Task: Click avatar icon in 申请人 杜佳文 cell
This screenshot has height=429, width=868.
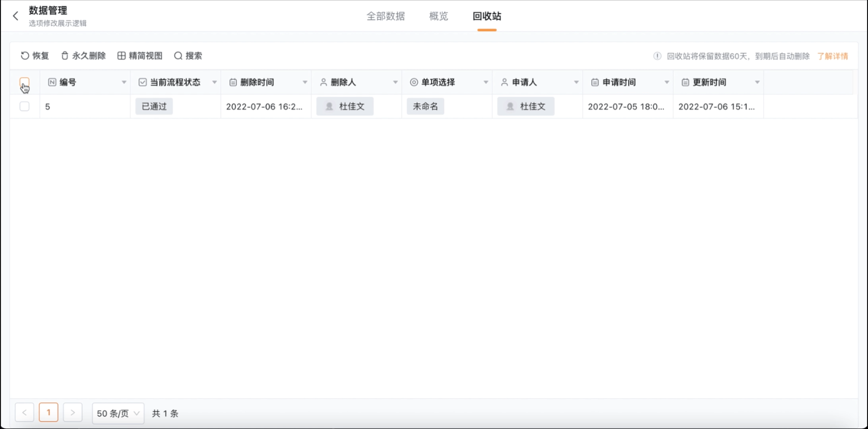Action: pos(510,106)
